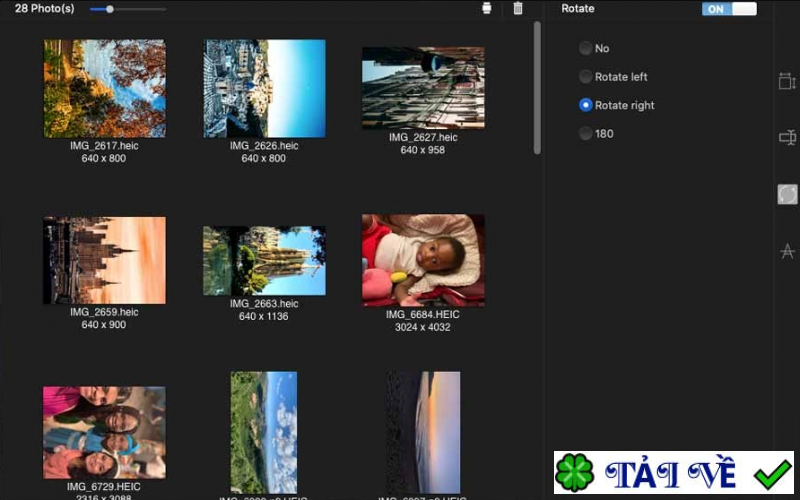Open the resize tool in the sidebar

point(786,81)
